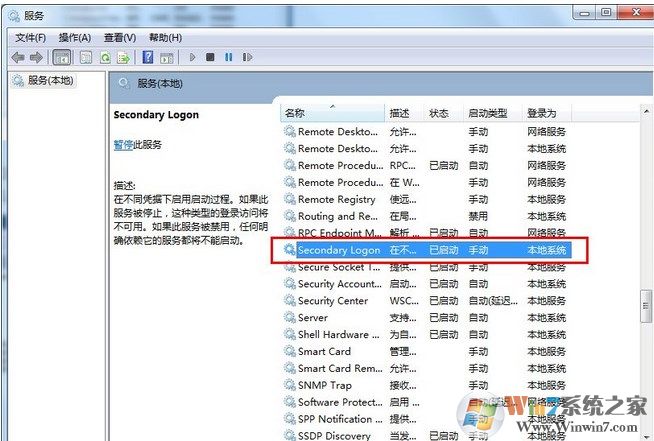Select the SPP Notification ... service name
This screenshot has height=441, width=654.
point(340,419)
